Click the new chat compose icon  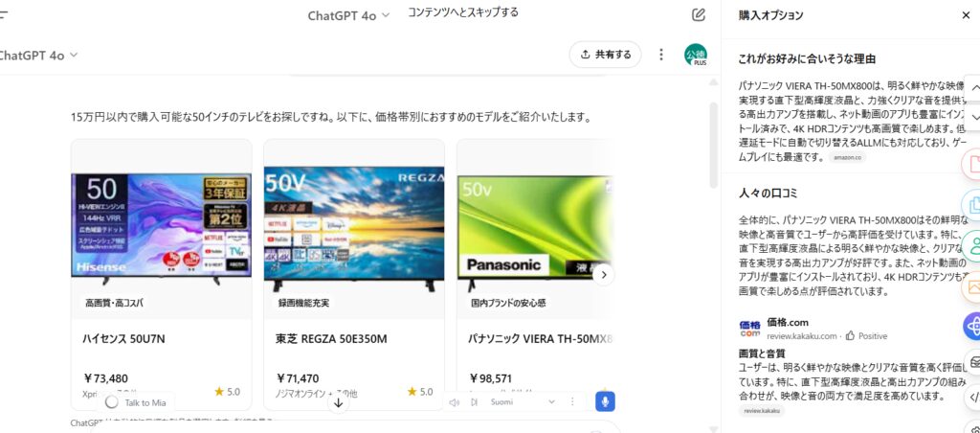click(x=698, y=15)
